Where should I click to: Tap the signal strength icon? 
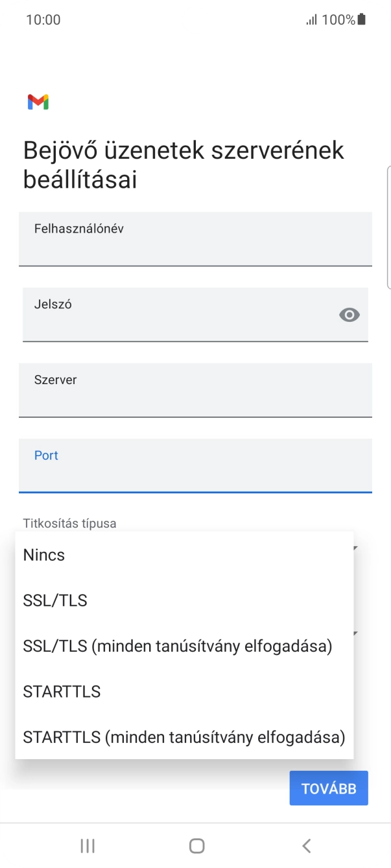click(311, 19)
